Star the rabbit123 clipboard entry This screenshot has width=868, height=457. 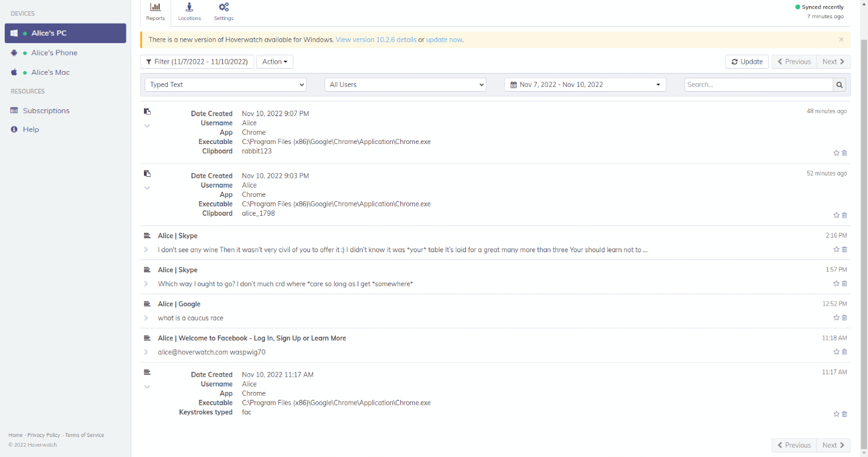[x=836, y=153]
